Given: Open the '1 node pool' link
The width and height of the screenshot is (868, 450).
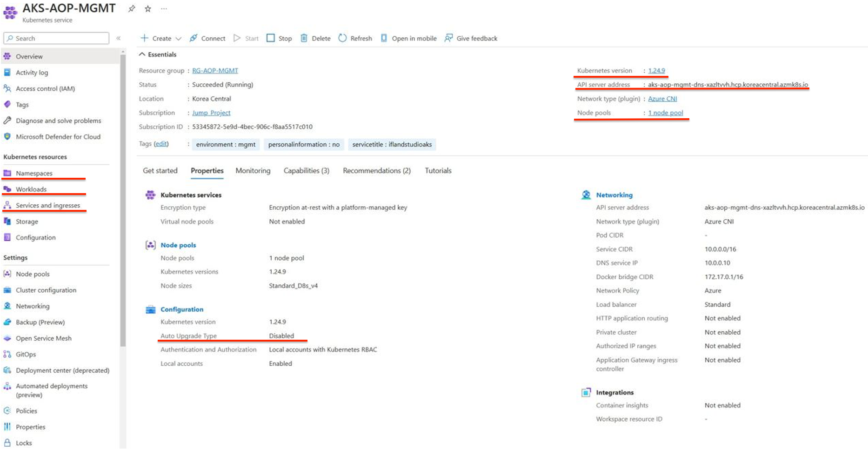Looking at the screenshot, I should 666,113.
